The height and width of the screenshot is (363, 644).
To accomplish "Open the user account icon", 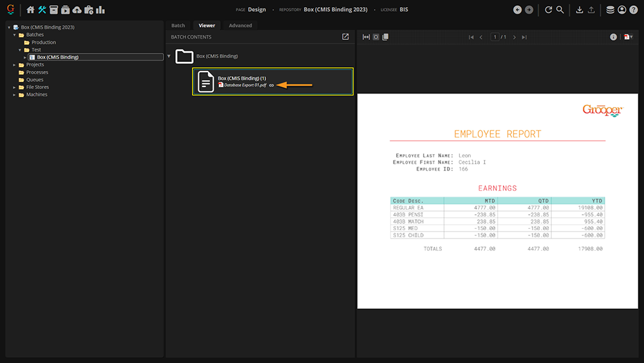I will 622,10.
